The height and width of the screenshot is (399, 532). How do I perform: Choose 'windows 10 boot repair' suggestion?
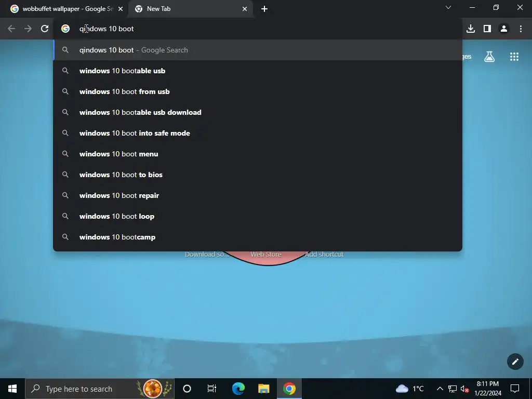[258, 195]
